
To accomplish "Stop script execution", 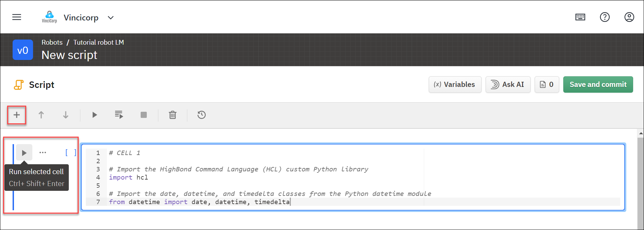I will click(144, 115).
